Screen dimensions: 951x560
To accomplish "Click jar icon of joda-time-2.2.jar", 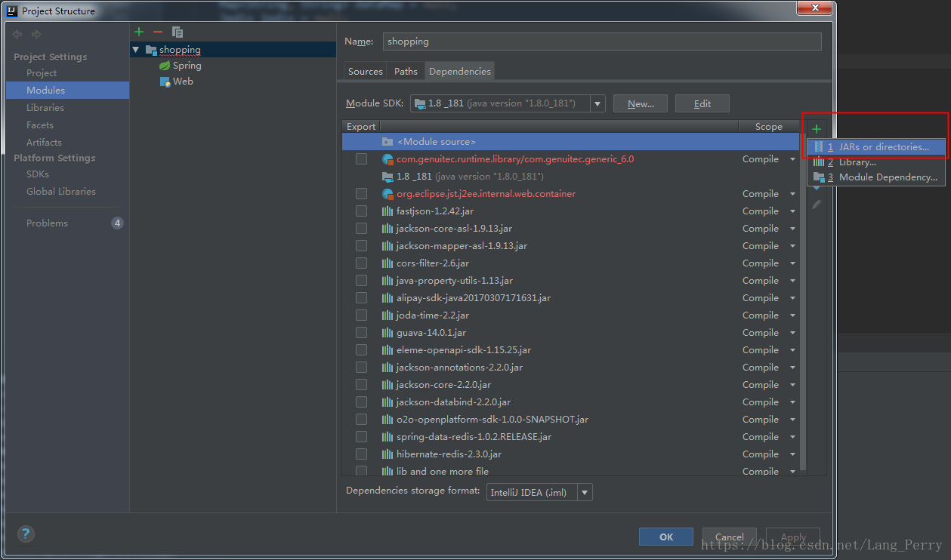I will (388, 315).
